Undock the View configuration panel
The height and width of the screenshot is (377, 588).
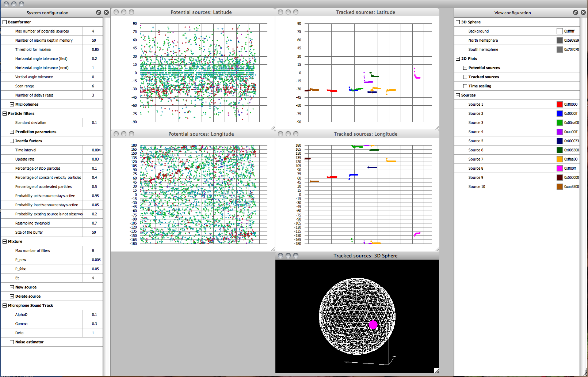click(576, 12)
